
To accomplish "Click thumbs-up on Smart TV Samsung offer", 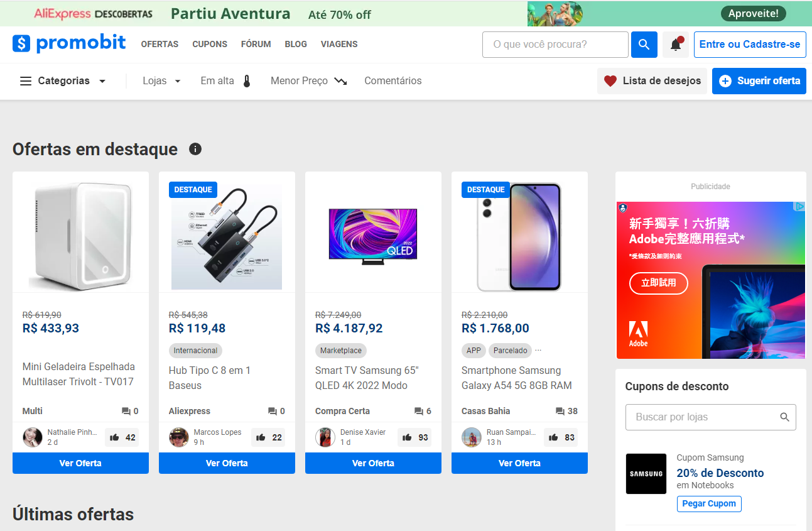I will (x=414, y=437).
